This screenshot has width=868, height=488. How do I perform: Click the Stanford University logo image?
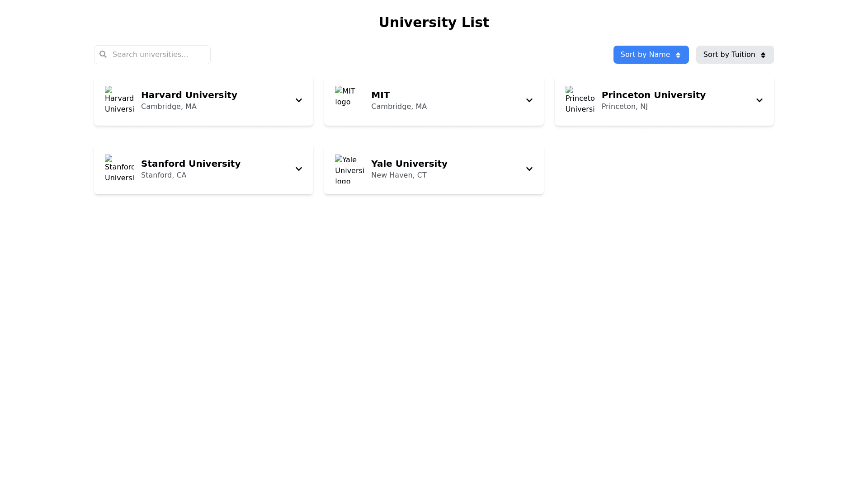coord(119,169)
